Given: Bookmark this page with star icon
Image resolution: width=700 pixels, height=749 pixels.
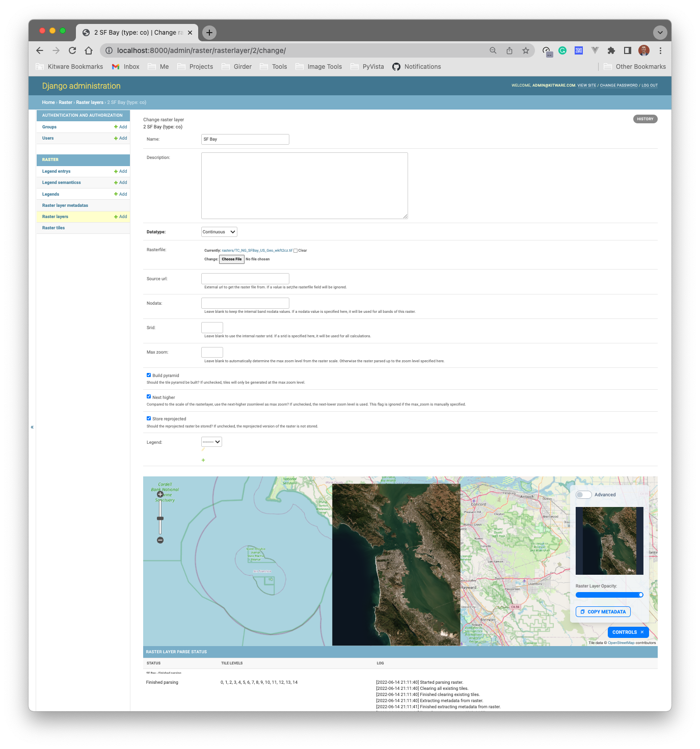Looking at the screenshot, I should (526, 50).
